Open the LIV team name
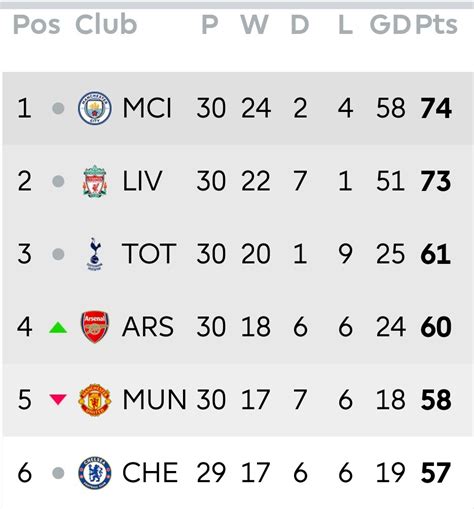 pos(142,181)
